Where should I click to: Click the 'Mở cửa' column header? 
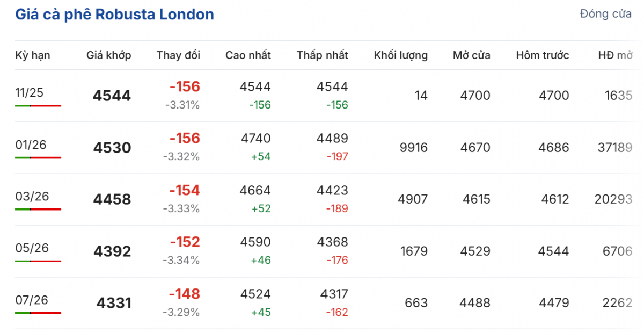(x=471, y=55)
